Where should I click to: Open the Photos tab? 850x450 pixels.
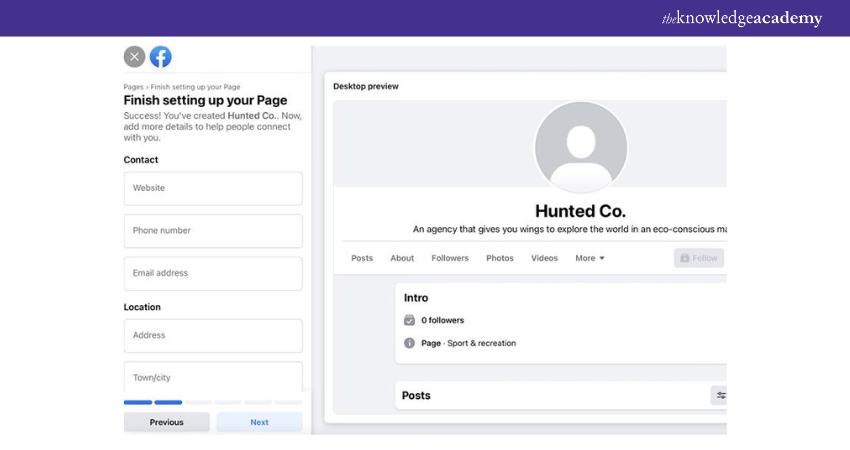tap(500, 258)
